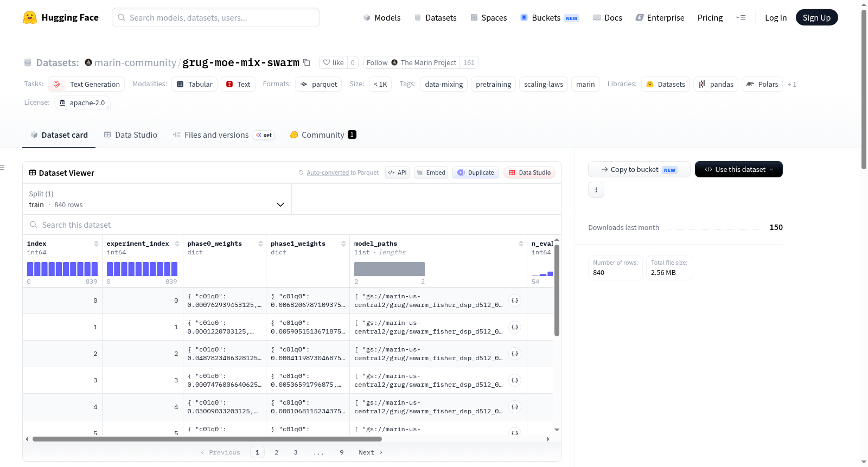Sort by the experiment_index column
Screen dimensions: 868x467
point(177,244)
